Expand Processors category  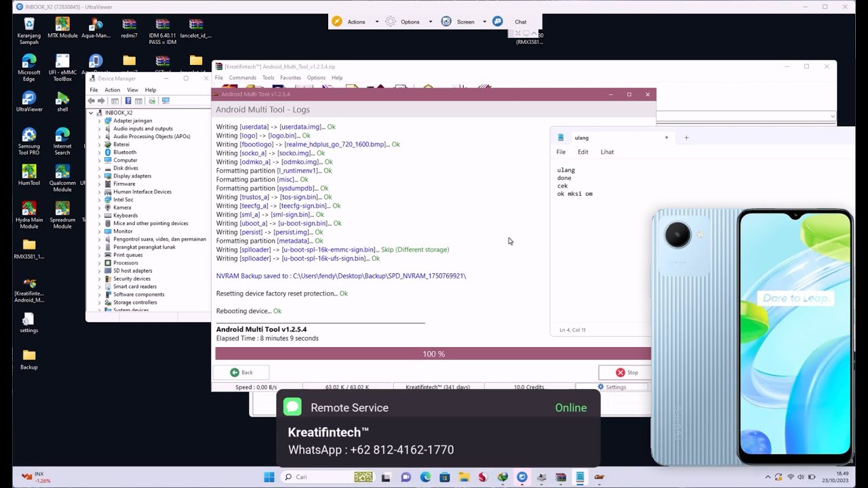100,263
